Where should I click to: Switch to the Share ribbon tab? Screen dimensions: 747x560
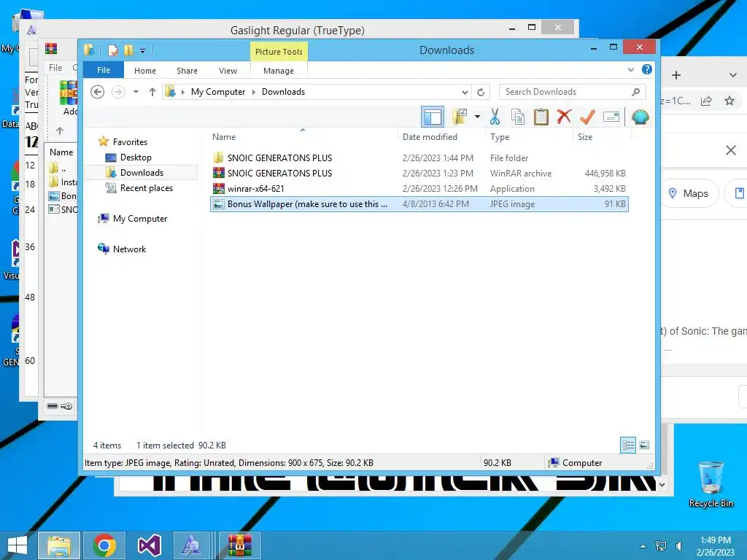[x=187, y=71]
